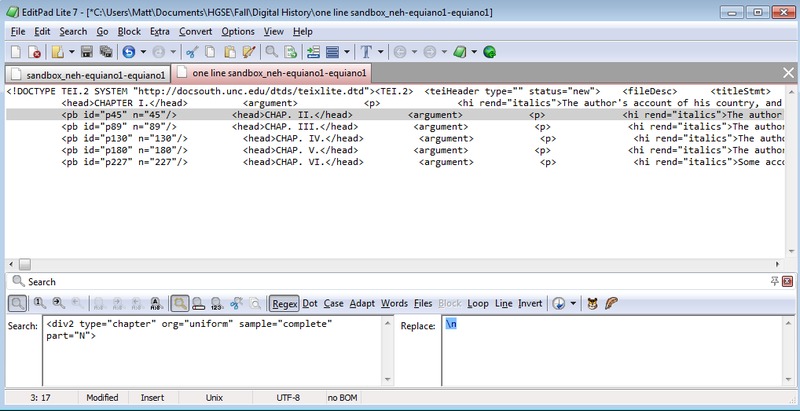Enable the Loop search option

(478, 303)
